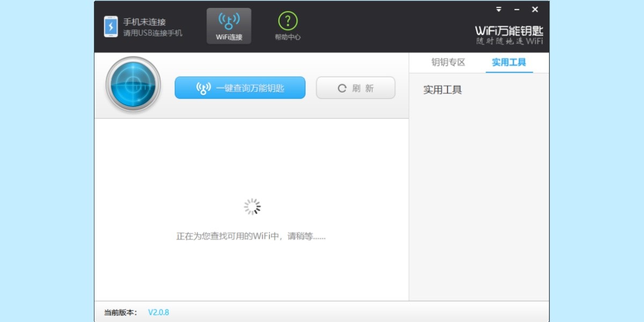Open the title bar dropdown menu arrow
644x322 pixels.
(499, 9)
